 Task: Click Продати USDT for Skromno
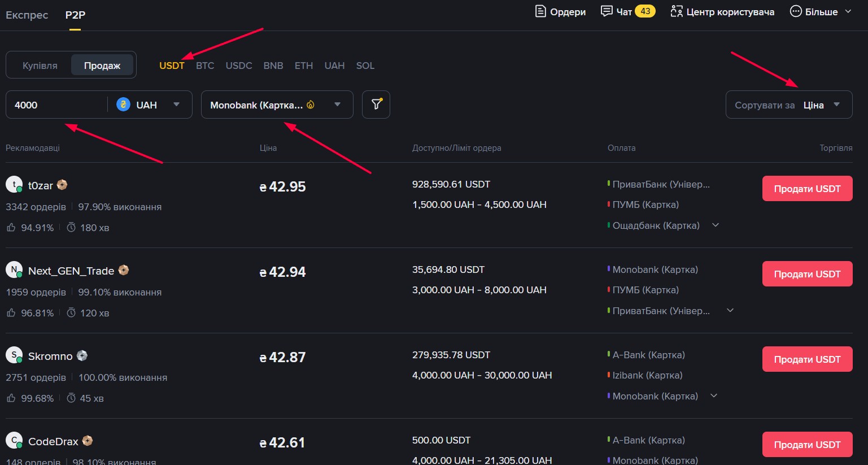(807, 359)
